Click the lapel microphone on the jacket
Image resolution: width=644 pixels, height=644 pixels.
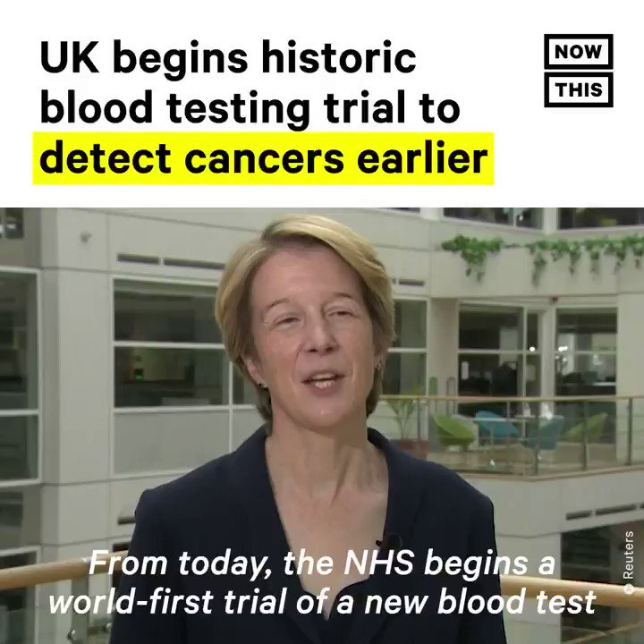[x=387, y=541]
